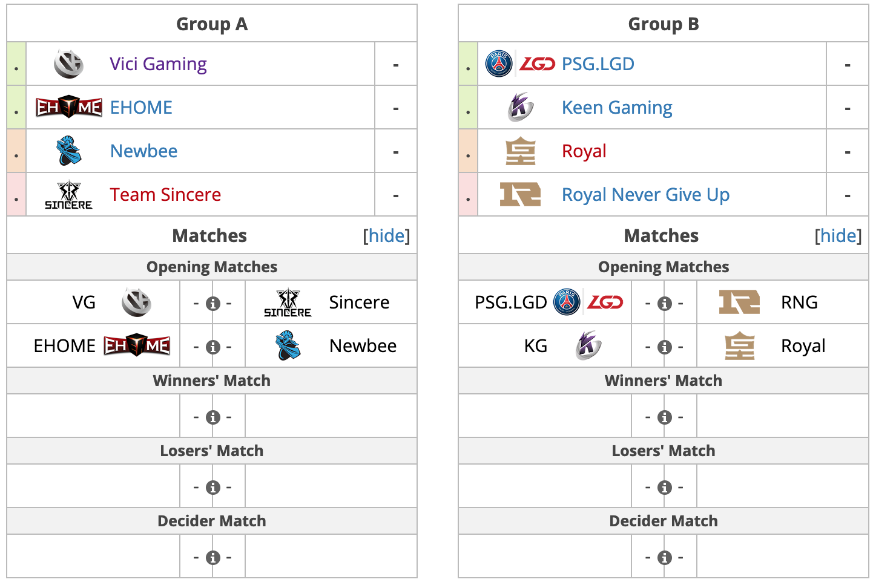Open the Vici Gaming team link
This screenshot has width=873, height=588.
pyautogui.click(x=158, y=64)
